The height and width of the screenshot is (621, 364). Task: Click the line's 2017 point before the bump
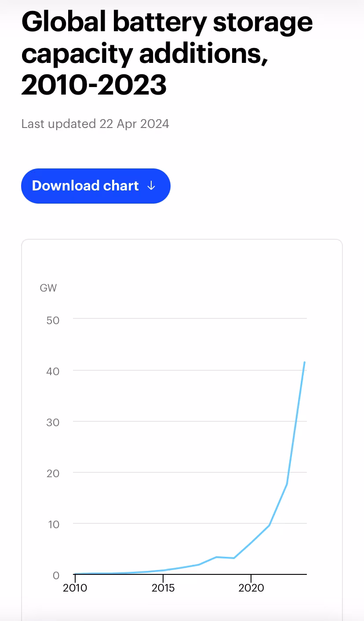coord(199,564)
